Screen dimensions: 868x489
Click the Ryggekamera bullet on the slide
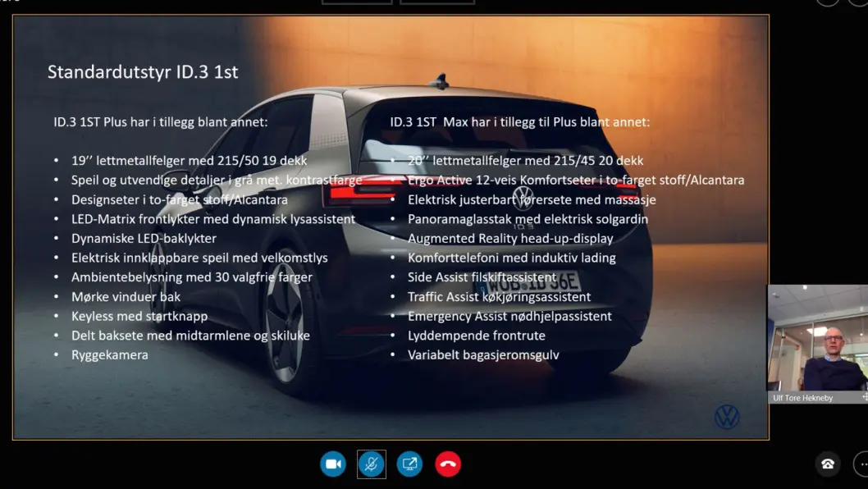coord(110,355)
